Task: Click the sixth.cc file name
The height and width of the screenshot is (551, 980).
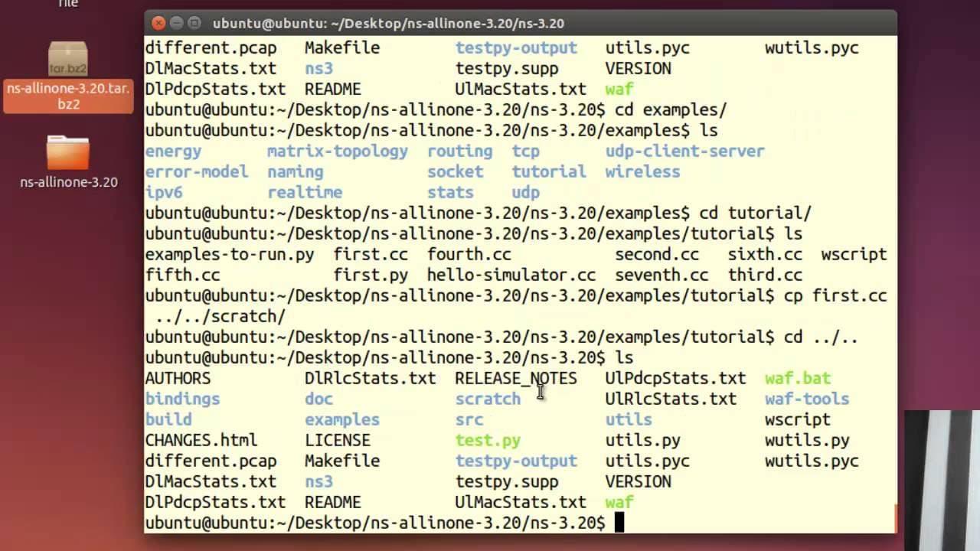Action: (765, 255)
